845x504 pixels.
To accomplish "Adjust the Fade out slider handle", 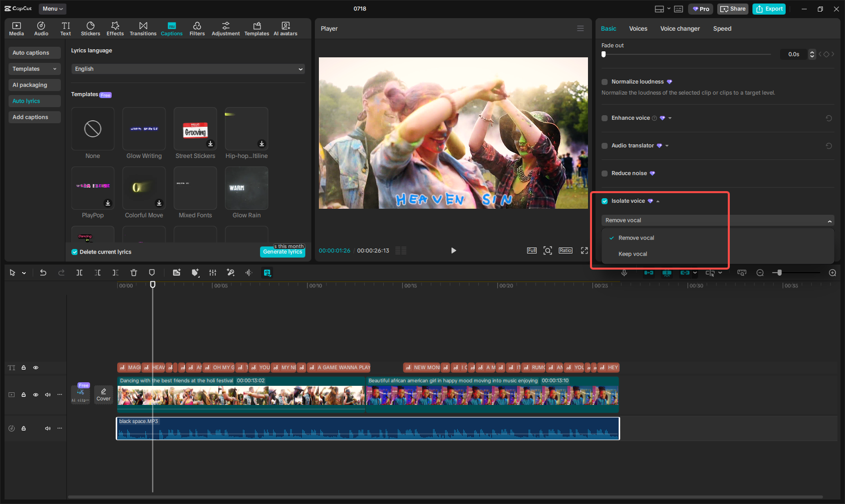I will (x=604, y=54).
